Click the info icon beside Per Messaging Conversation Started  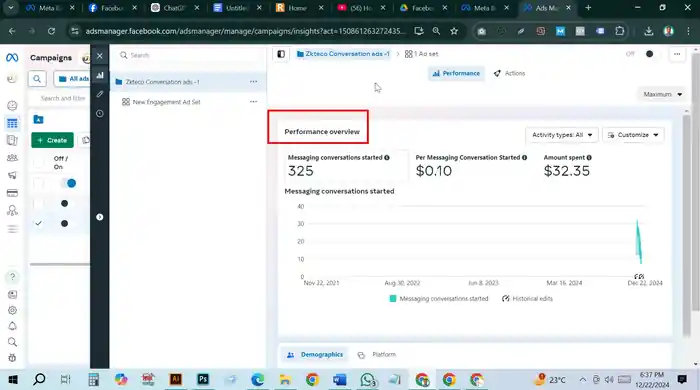coord(524,158)
